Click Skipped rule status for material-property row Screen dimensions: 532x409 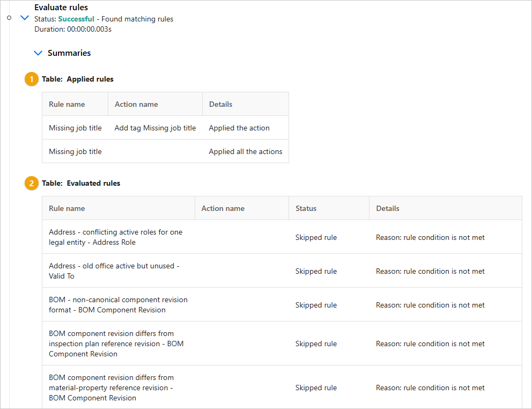tap(316, 388)
